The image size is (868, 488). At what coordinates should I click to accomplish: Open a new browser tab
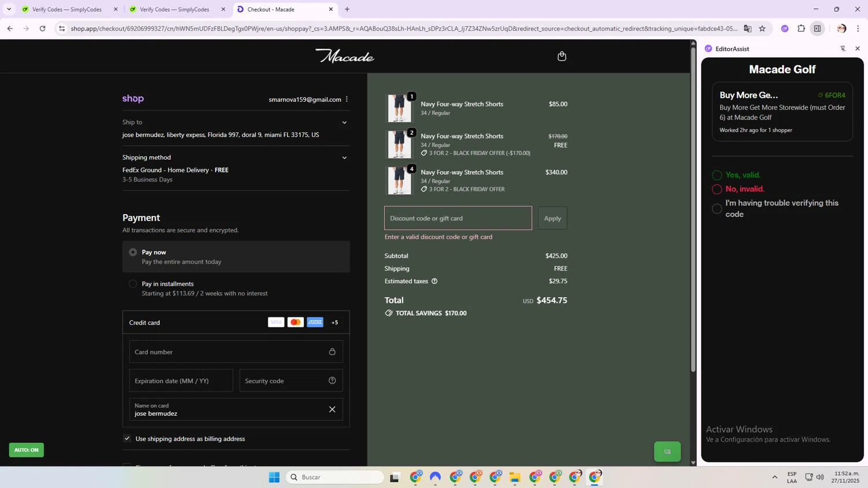347,9
